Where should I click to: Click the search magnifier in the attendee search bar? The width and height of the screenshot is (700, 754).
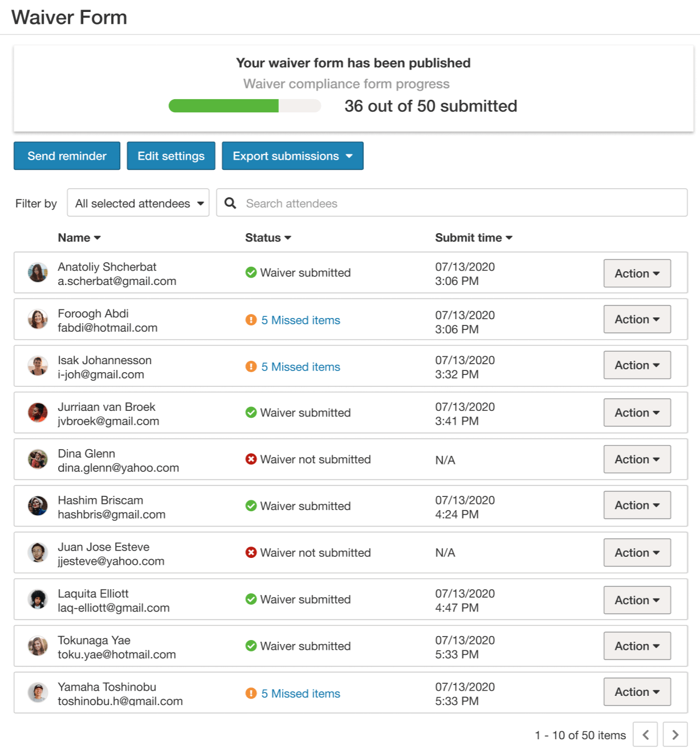230,203
